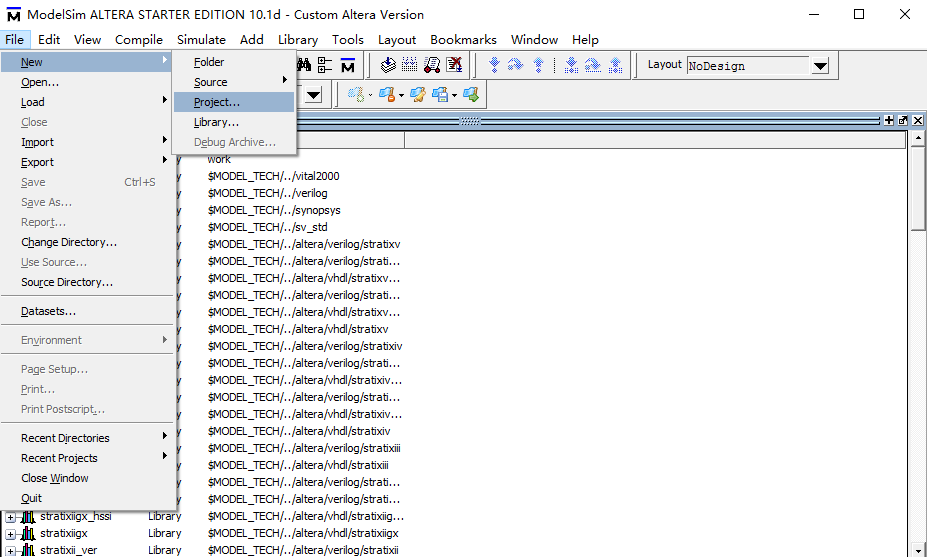Select Open... in the File menu
927x557 pixels.
86,82
